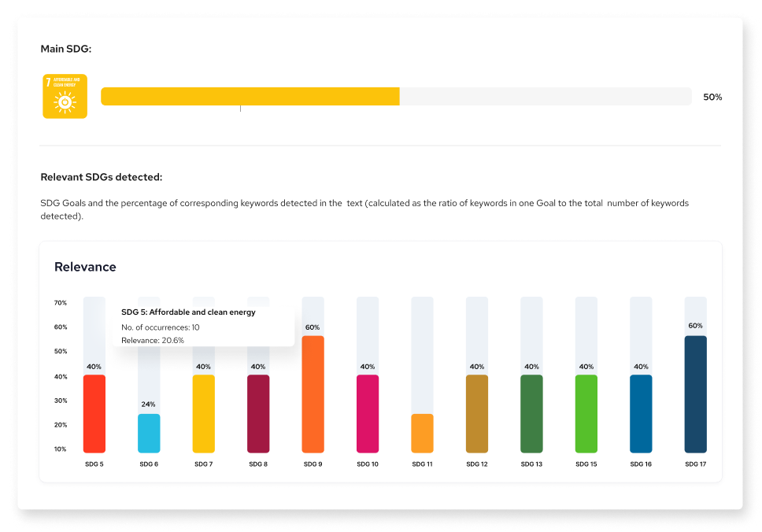Click the SDG 9 axis label
The width and height of the screenshot is (762, 532).
[x=313, y=464]
